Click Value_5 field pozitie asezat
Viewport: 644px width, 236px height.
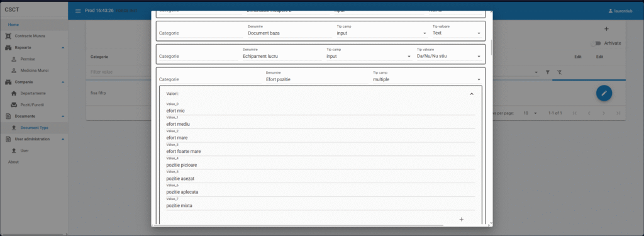coord(320,179)
